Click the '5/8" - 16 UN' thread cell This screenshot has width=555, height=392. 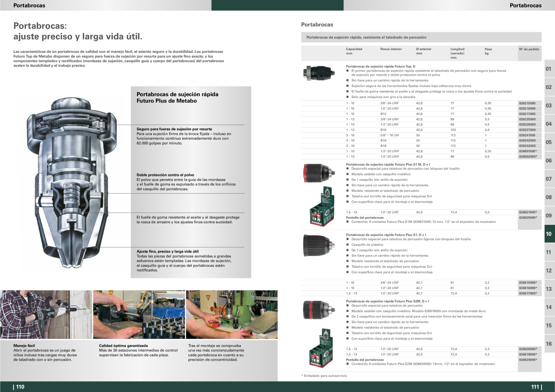pos(389,135)
